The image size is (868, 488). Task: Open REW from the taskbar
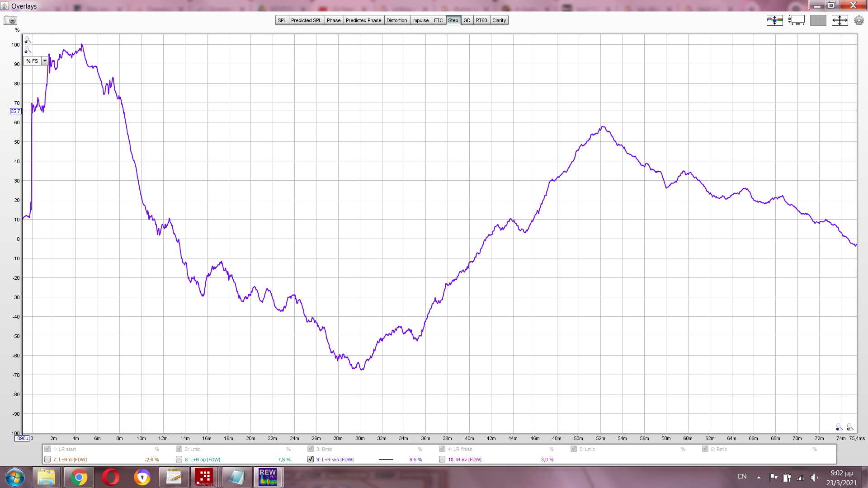pos(268,477)
